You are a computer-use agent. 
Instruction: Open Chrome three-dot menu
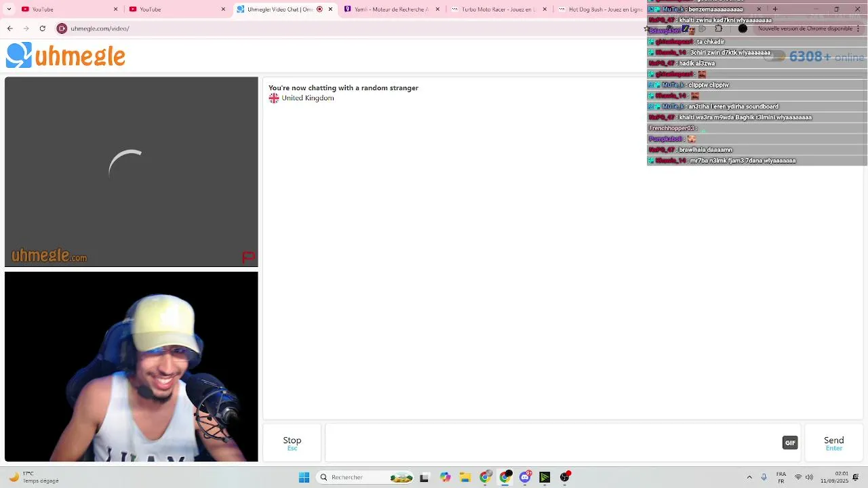pyautogui.click(x=858, y=28)
